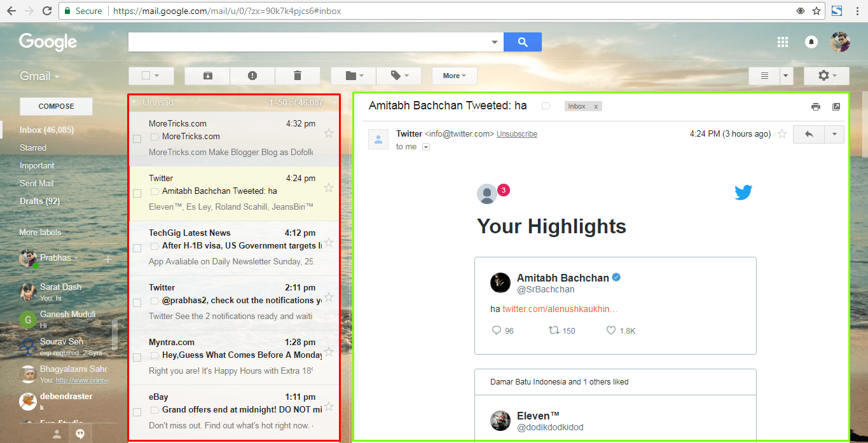Image resolution: width=868 pixels, height=443 pixels.
Task: Print the Twitter email
Action: 816,106
